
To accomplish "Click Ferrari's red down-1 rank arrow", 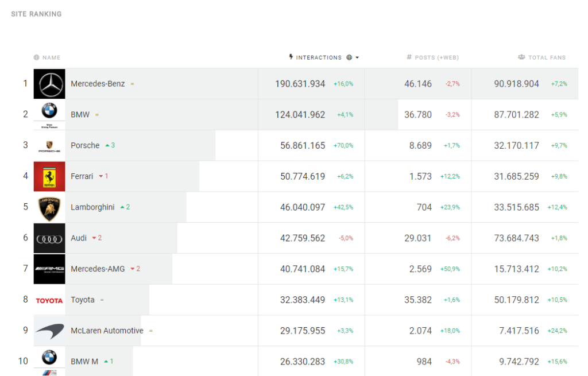I will [103, 176].
